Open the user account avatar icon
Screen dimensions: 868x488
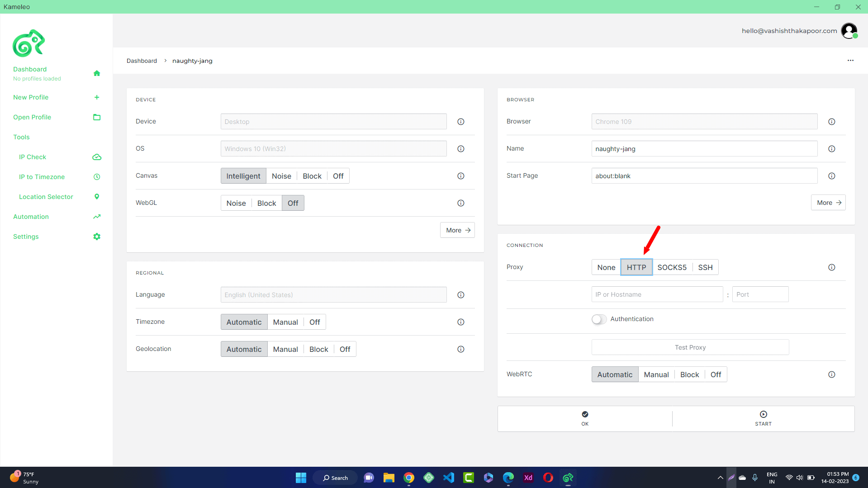click(x=849, y=30)
